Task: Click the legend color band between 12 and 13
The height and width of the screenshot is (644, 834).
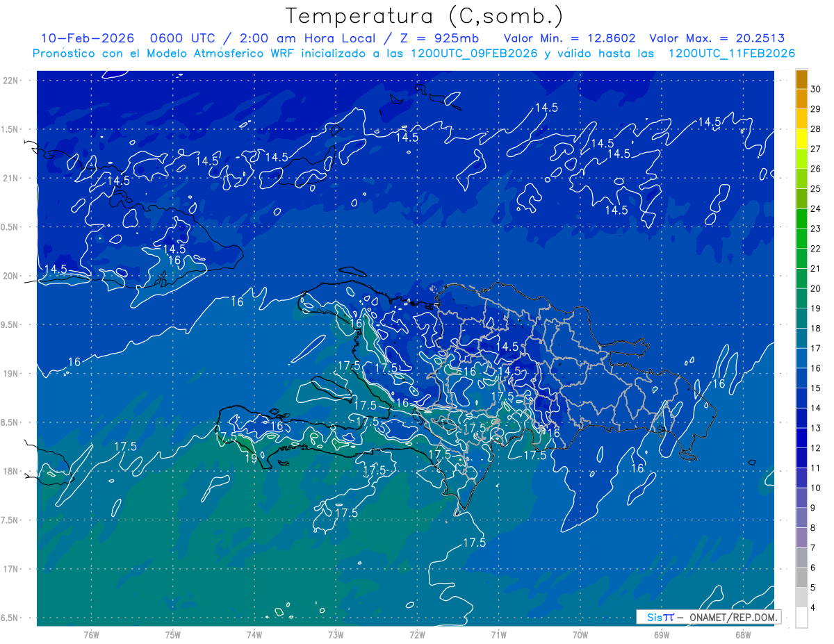Action: click(x=801, y=438)
